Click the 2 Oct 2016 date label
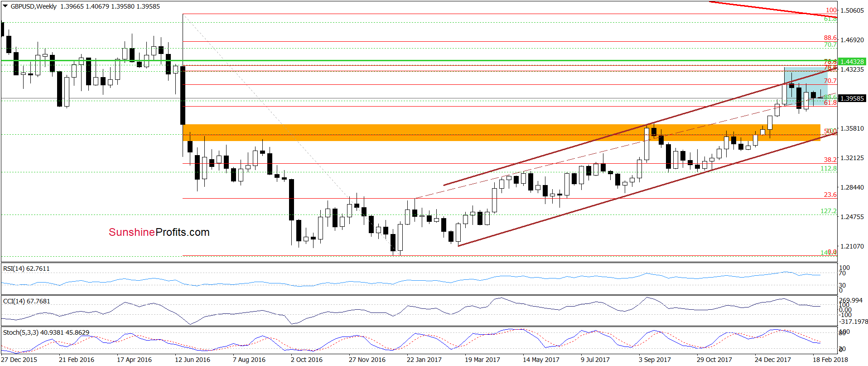The image size is (868, 366). [307, 360]
